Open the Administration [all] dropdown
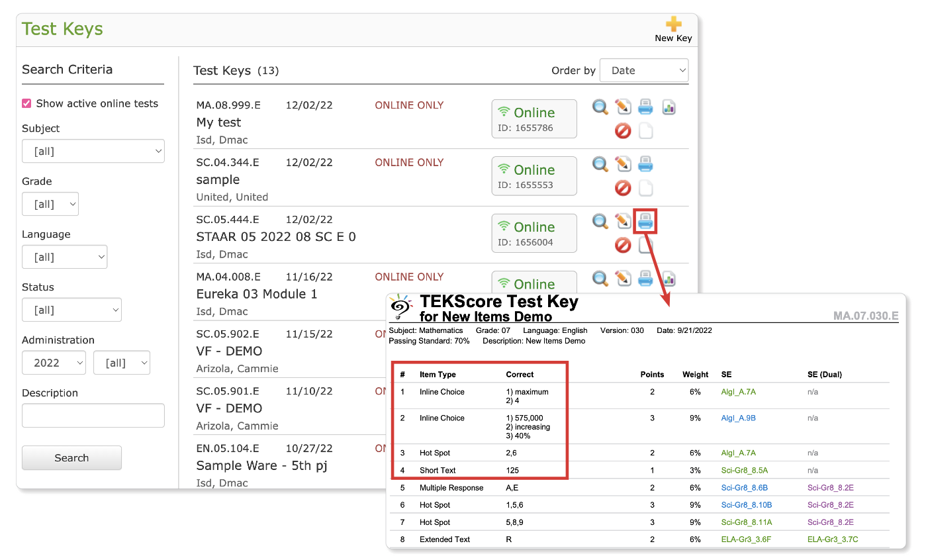The height and width of the screenshot is (560, 928). pos(122,363)
